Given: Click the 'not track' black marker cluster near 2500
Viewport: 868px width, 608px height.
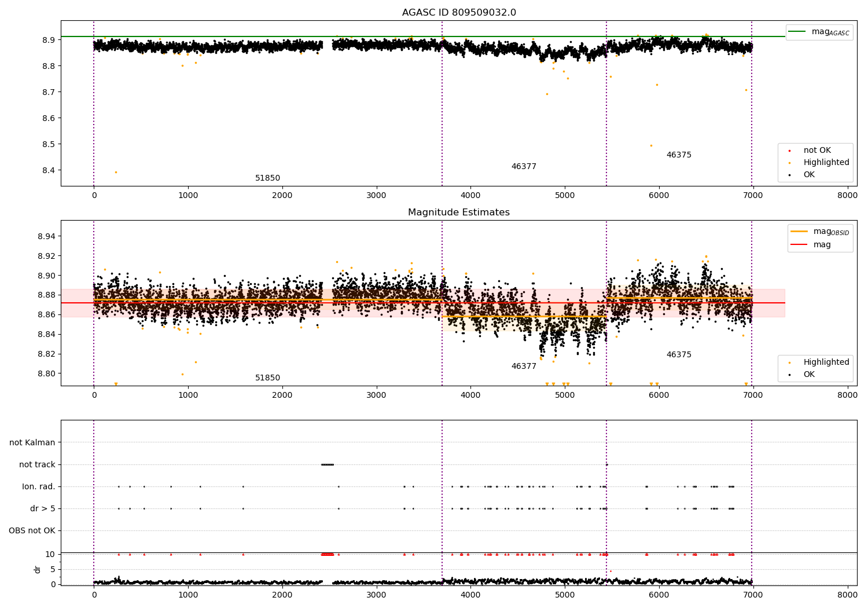Looking at the screenshot, I should 328,464.
